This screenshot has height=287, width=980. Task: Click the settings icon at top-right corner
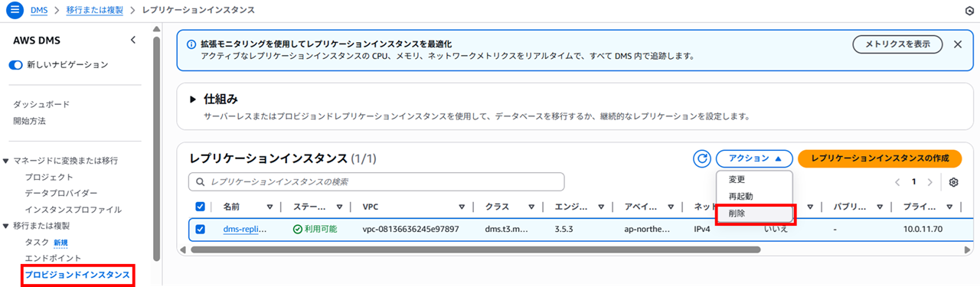(x=970, y=11)
